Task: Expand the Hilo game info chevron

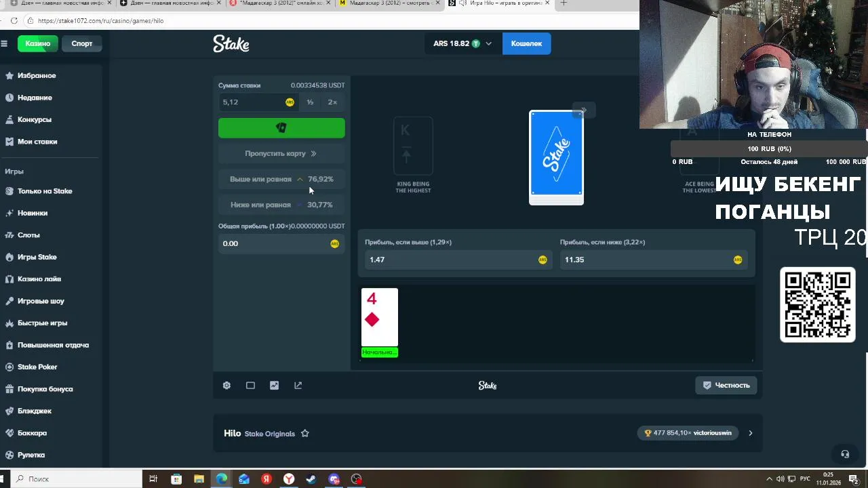Action: click(x=750, y=433)
